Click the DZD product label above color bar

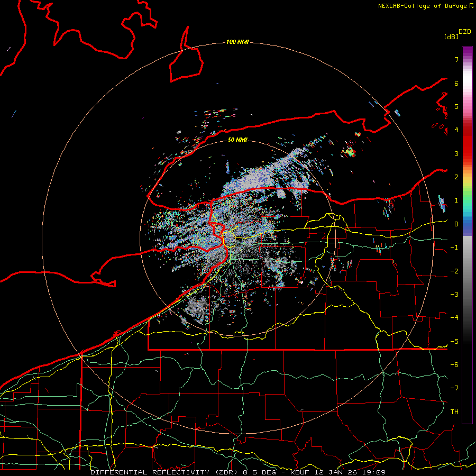(465, 32)
